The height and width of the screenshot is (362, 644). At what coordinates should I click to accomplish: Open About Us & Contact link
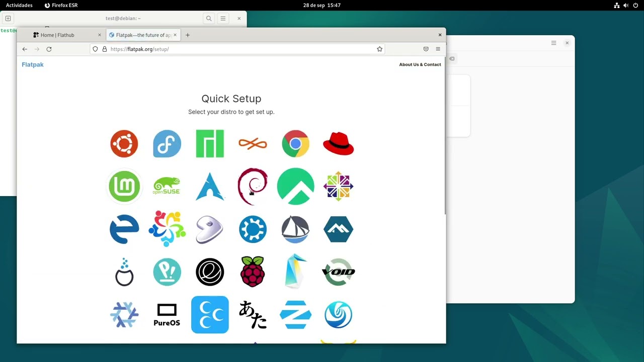click(420, 64)
